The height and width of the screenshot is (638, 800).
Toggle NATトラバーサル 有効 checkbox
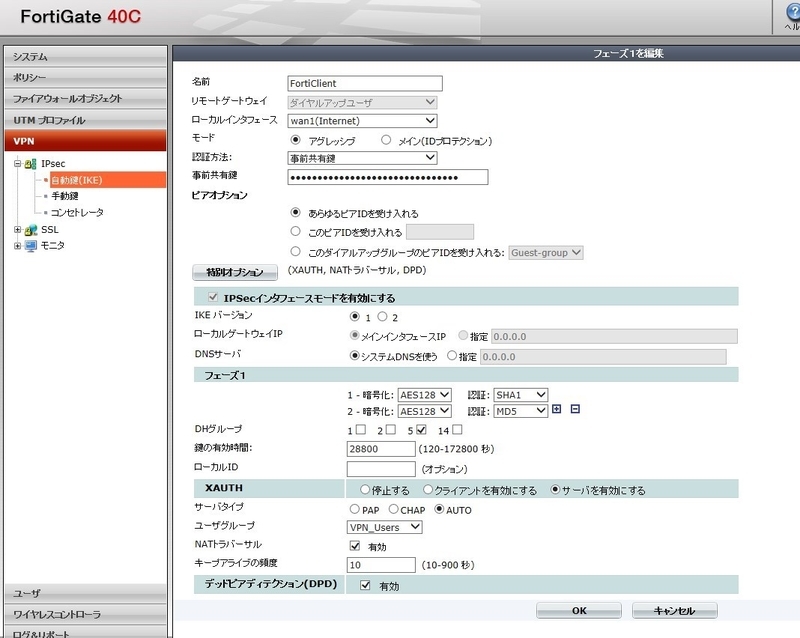[x=355, y=546]
